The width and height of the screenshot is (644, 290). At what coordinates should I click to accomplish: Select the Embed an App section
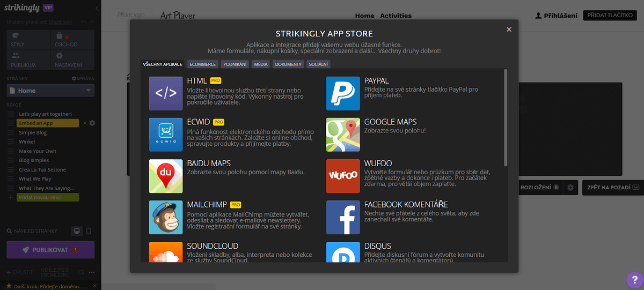point(48,123)
